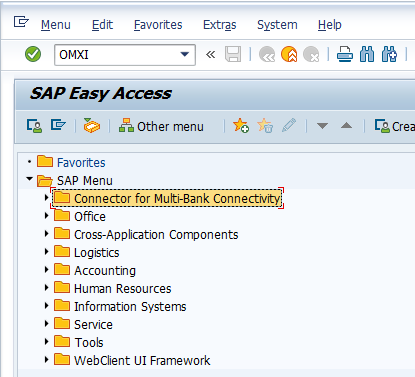The width and height of the screenshot is (415, 377).
Task: Click the Cancel icon with x
Action: pos(311,54)
